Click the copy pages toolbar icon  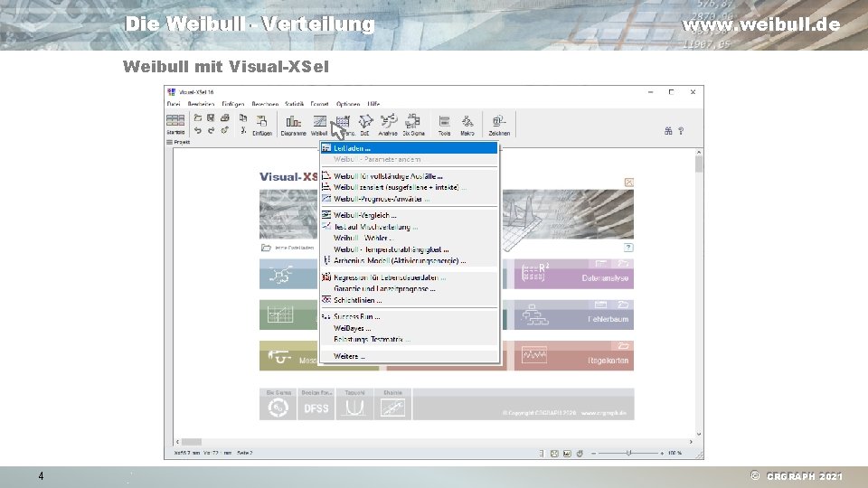pos(243,117)
